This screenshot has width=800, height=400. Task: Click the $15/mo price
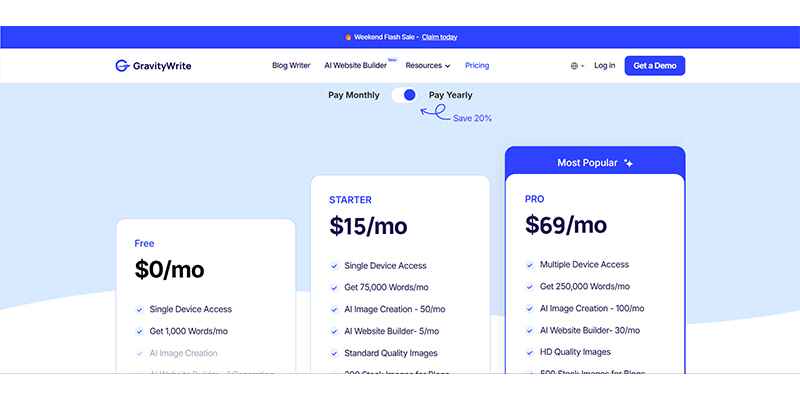point(368,227)
